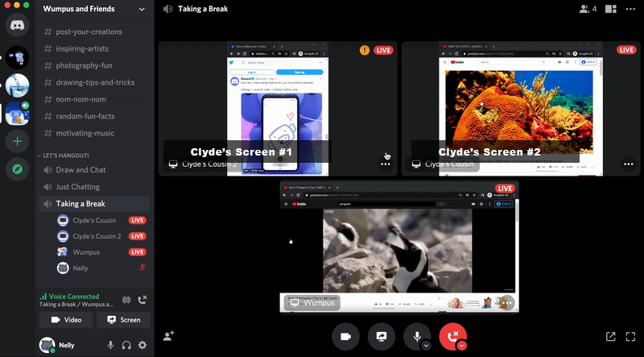Click the Video button in the voice panel
This screenshot has width=644, height=357.
point(66,320)
